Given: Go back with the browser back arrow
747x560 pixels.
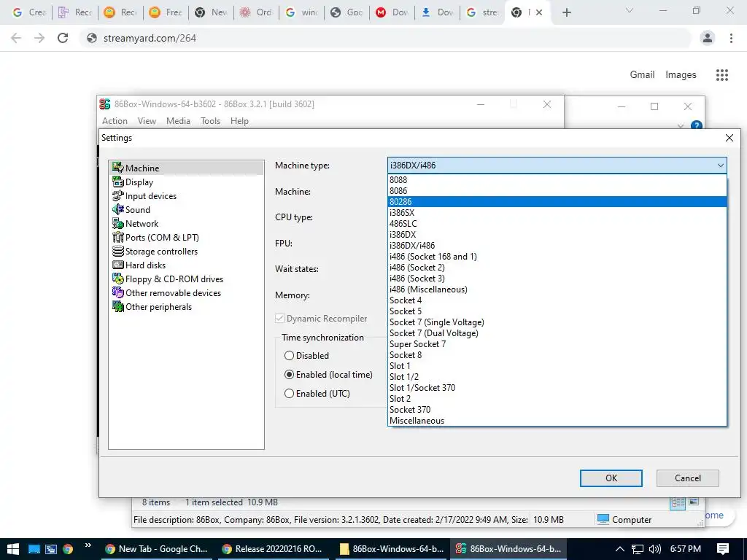Looking at the screenshot, I should click(16, 38).
